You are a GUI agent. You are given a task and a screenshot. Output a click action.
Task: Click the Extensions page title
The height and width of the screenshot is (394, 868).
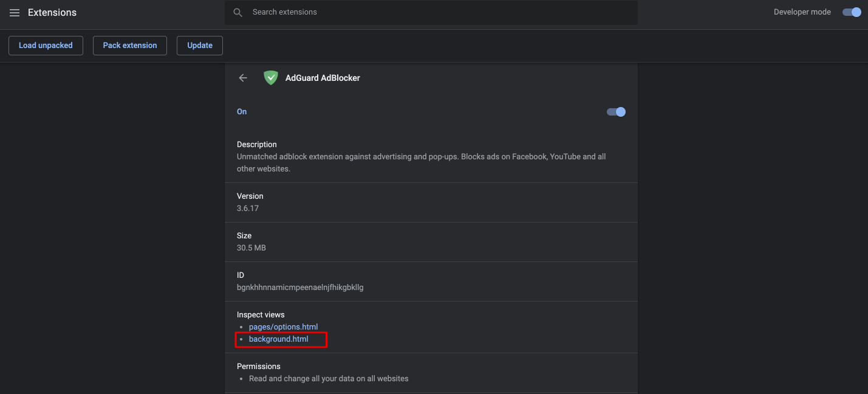[52, 12]
